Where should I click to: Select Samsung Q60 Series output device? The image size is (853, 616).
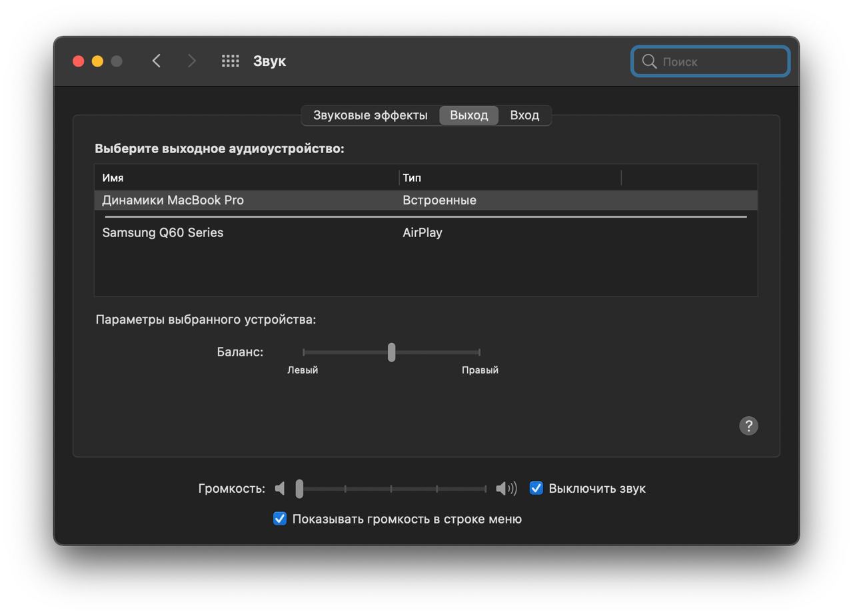click(x=426, y=232)
